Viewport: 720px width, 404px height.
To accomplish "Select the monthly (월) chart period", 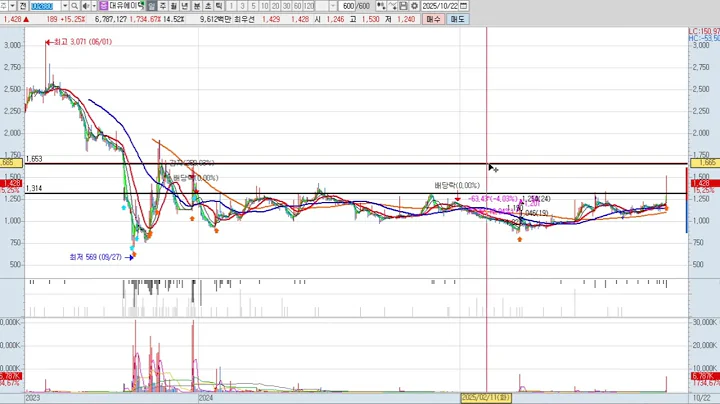I will (174, 6).
